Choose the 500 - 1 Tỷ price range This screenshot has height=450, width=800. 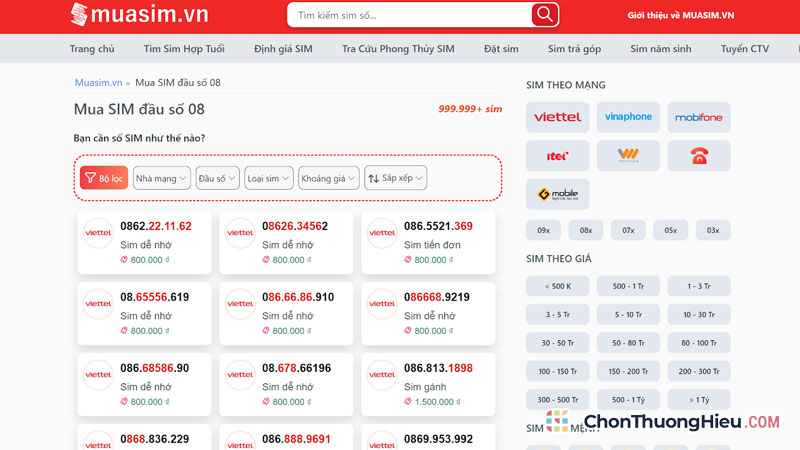click(x=628, y=399)
